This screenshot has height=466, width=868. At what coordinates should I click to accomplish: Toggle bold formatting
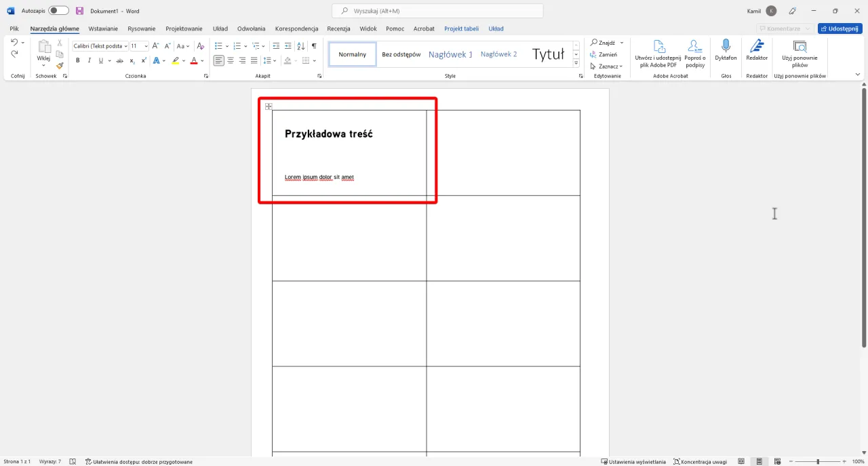78,60
